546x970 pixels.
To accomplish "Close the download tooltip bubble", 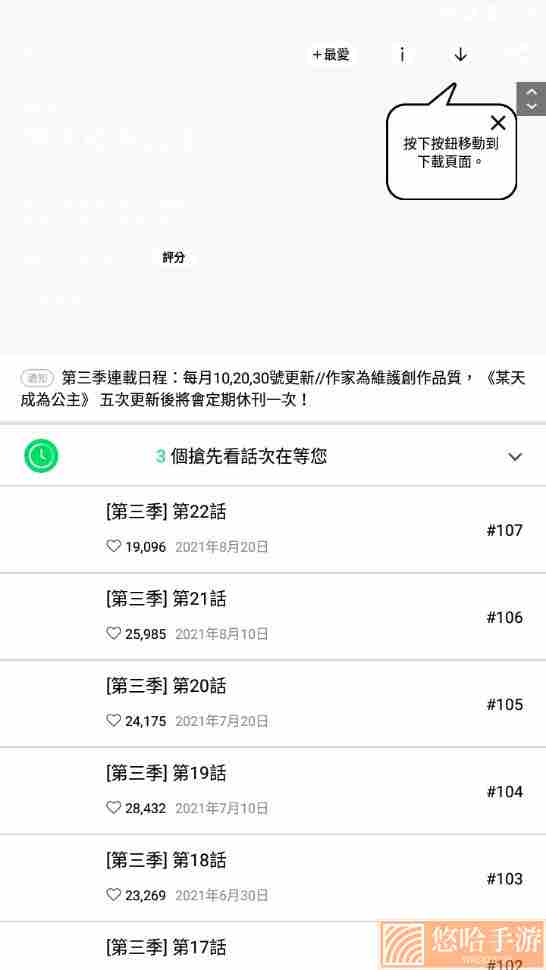I will 497,122.
